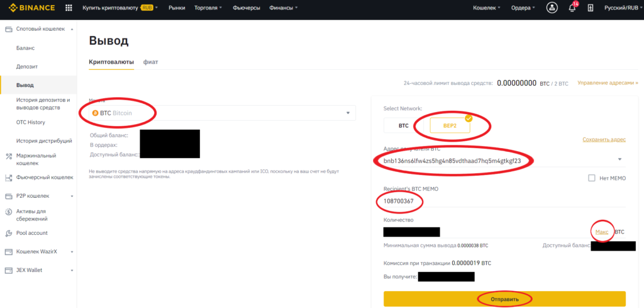
Task: Expand the recipient address dropdown arrow
Action: (x=619, y=159)
